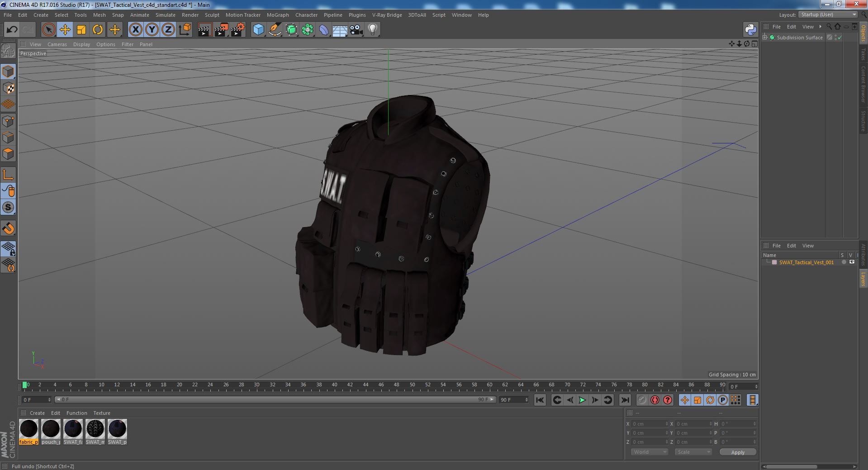Viewport: 868px width, 470px height.
Task: Activate the Rotate tool
Action: [x=98, y=30]
